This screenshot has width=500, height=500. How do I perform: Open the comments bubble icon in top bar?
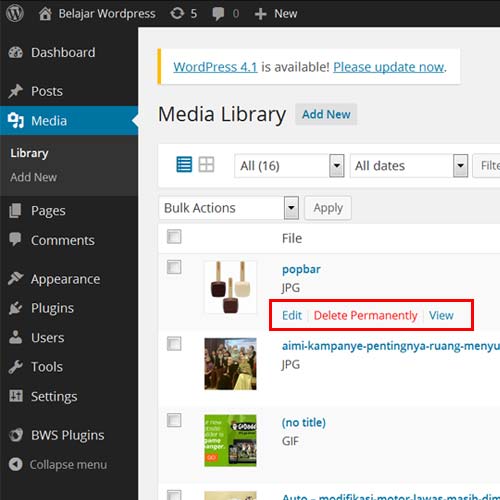click(218, 14)
